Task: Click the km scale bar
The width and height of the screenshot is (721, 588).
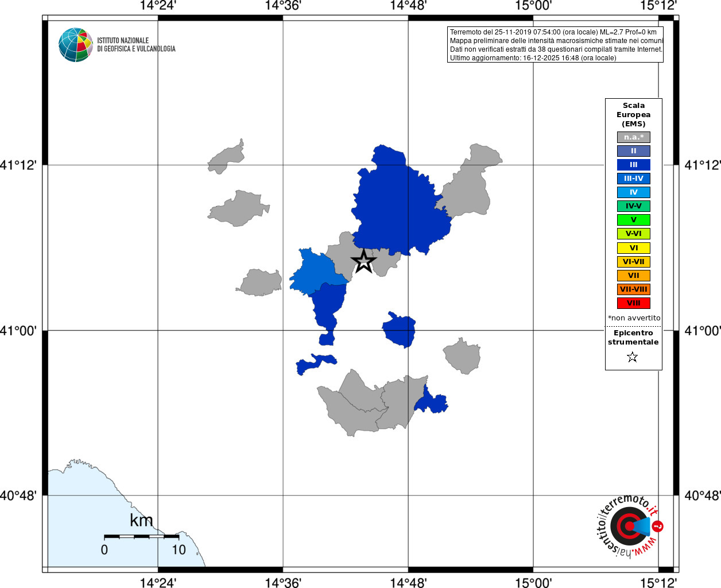Action: point(141,536)
